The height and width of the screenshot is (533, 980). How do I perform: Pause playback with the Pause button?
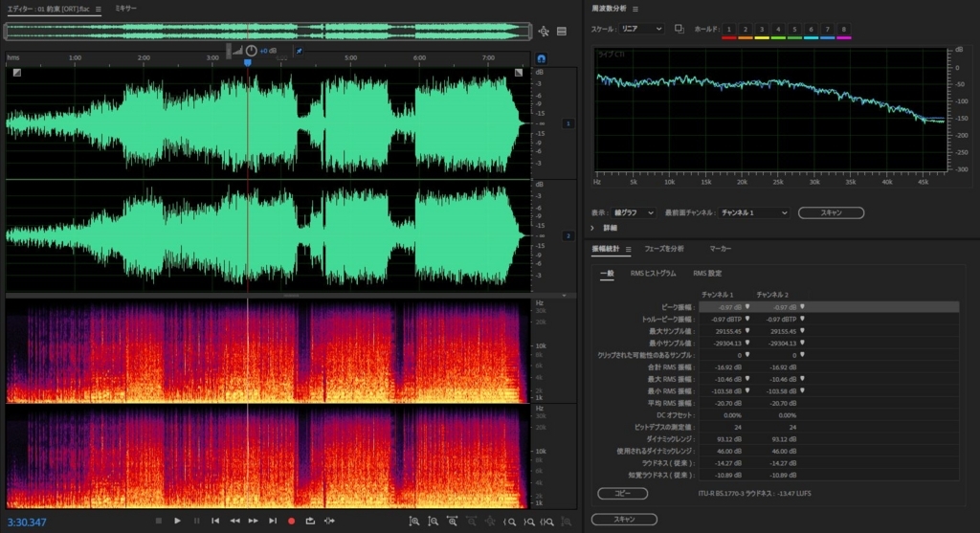pyautogui.click(x=197, y=521)
